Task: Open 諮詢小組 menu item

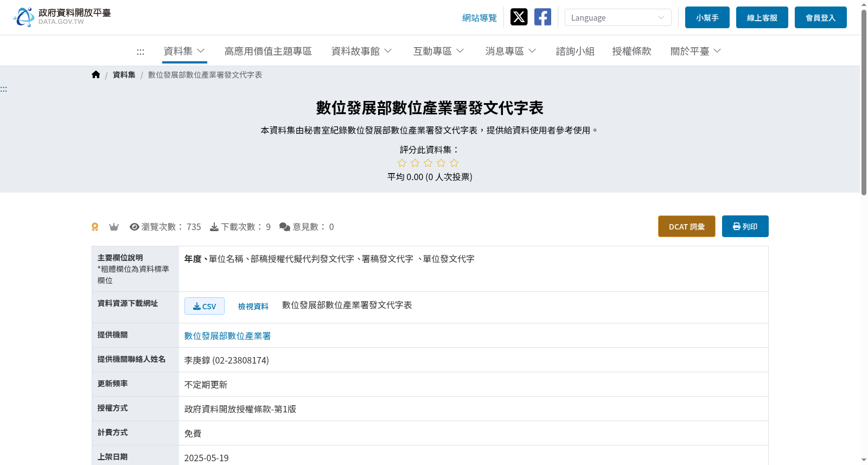Action: pos(575,51)
